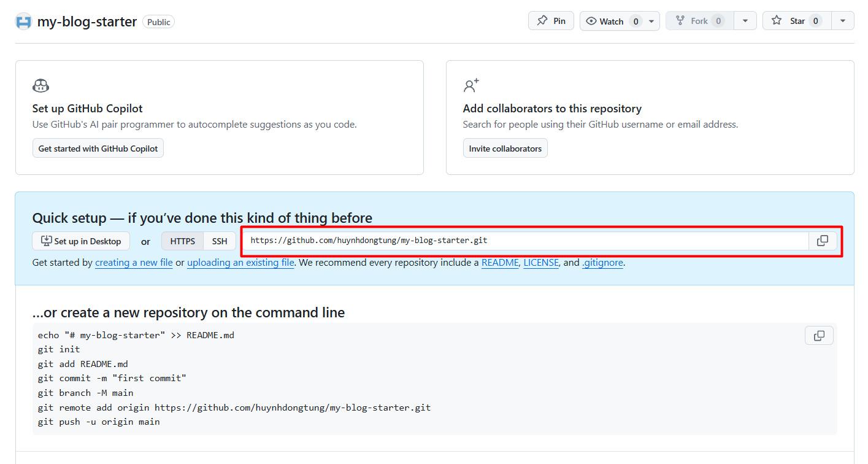Click the Invite collaborators button
The height and width of the screenshot is (464, 868).
pyautogui.click(x=505, y=147)
